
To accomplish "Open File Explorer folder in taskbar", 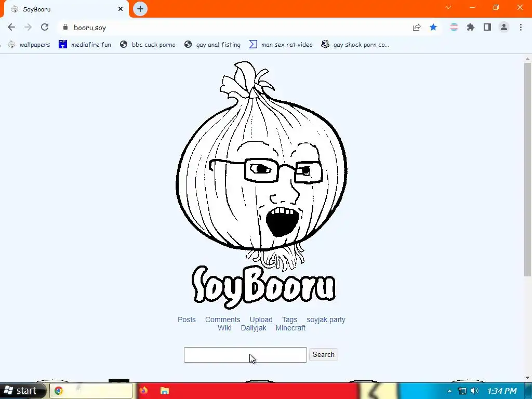I will pyautogui.click(x=165, y=391).
